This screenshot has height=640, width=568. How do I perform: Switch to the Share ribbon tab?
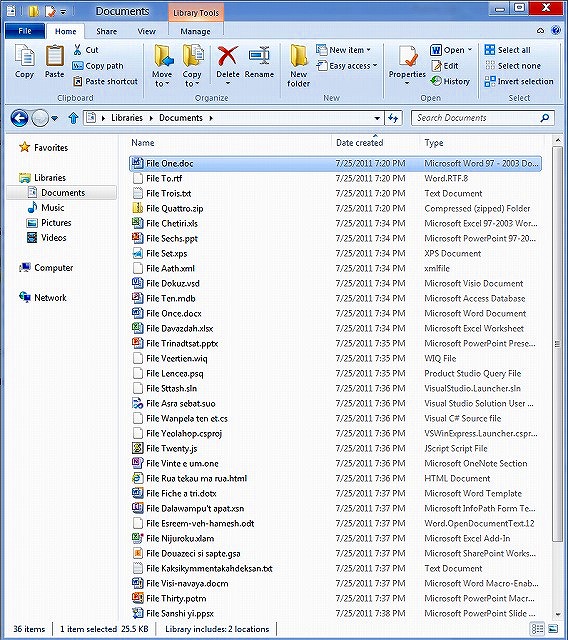click(x=106, y=31)
